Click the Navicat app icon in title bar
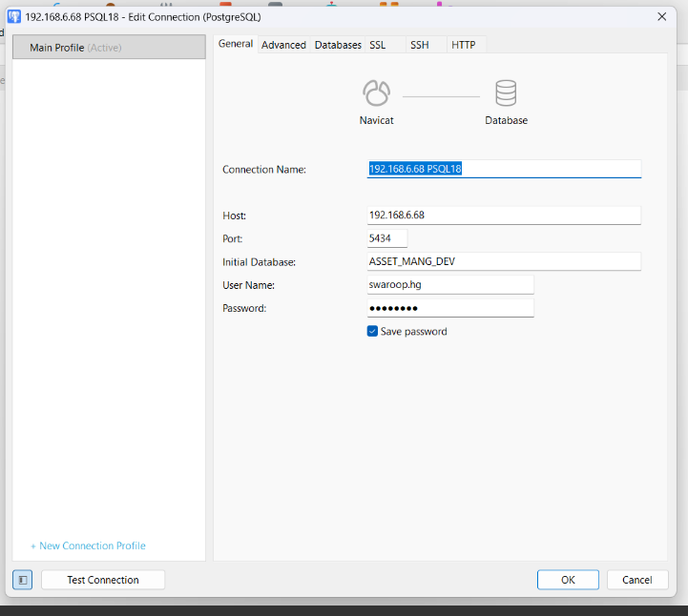688x616 pixels. pyautogui.click(x=14, y=16)
